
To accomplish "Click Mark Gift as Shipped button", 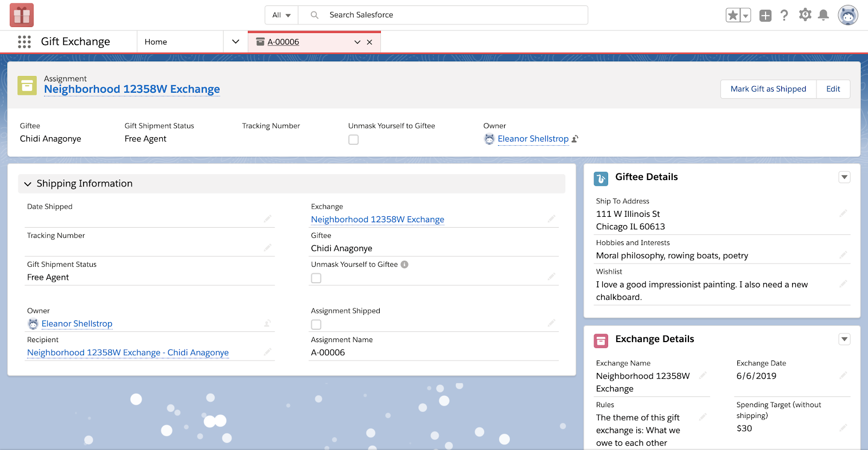I will (768, 89).
